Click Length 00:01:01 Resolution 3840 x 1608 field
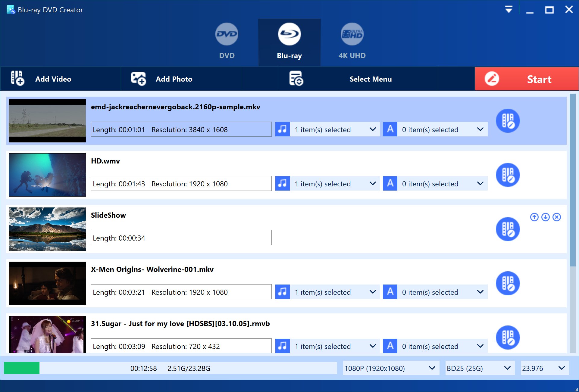 pyautogui.click(x=181, y=129)
